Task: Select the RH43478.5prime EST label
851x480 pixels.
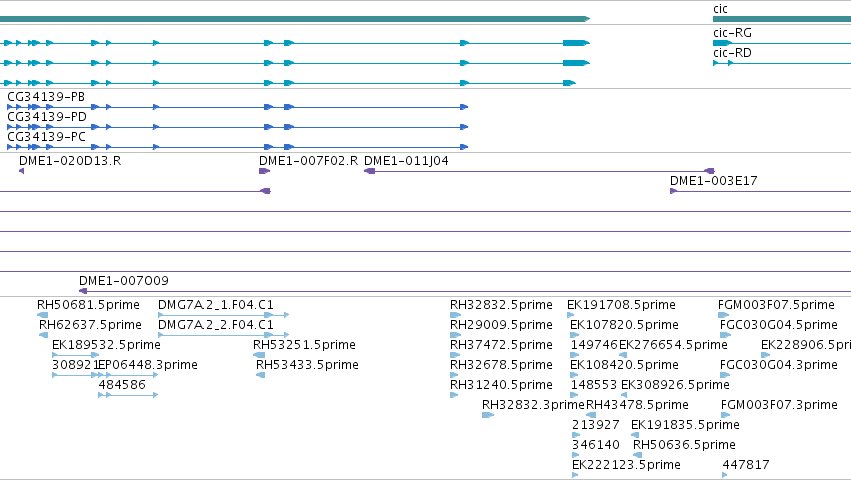Action: coord(637,405)
